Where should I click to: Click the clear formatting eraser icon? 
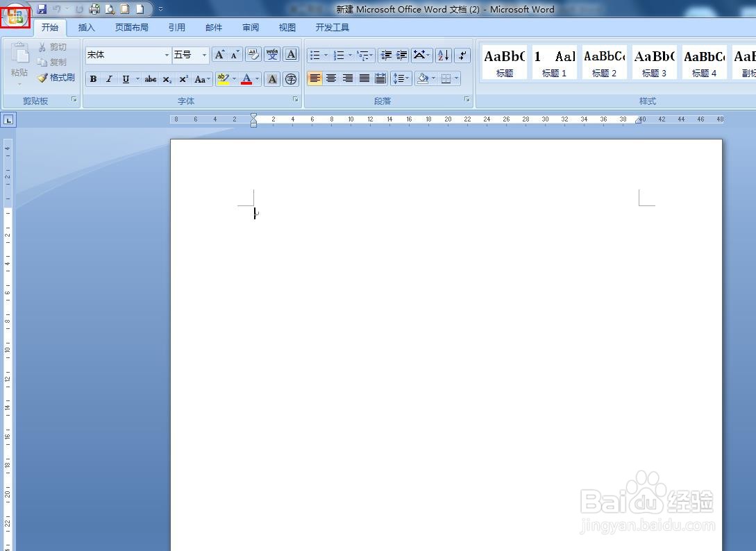pyautogui.click(x=253, y=54)
